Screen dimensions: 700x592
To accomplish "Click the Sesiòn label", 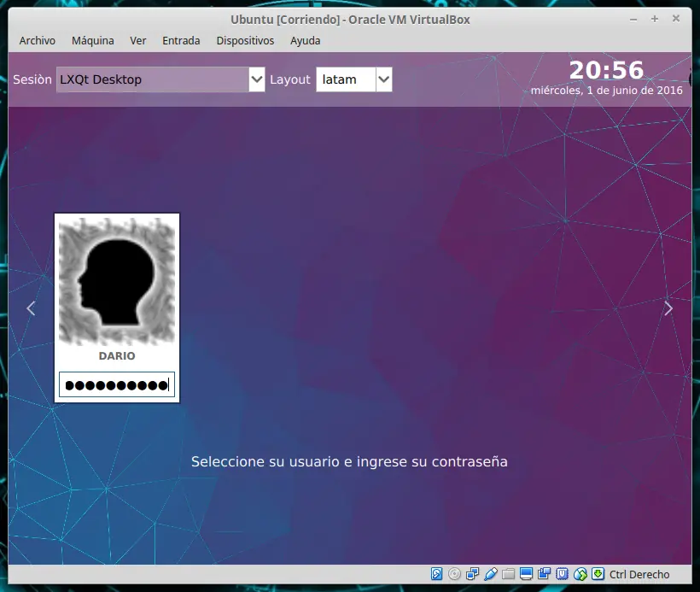I will (x=32, y=79).
